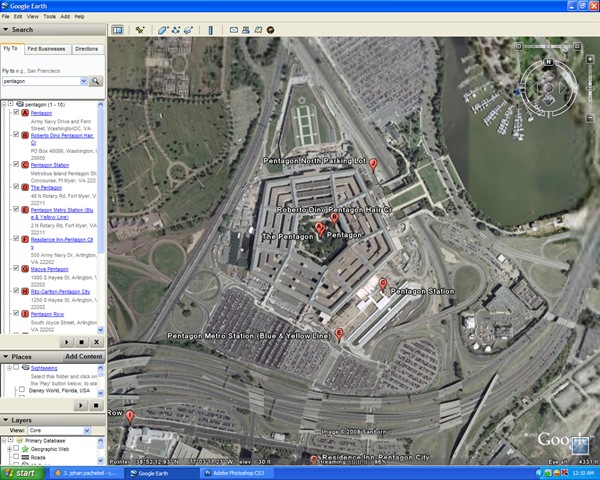Collapse the Search panel triangle
600x480 pixels.
5,29
